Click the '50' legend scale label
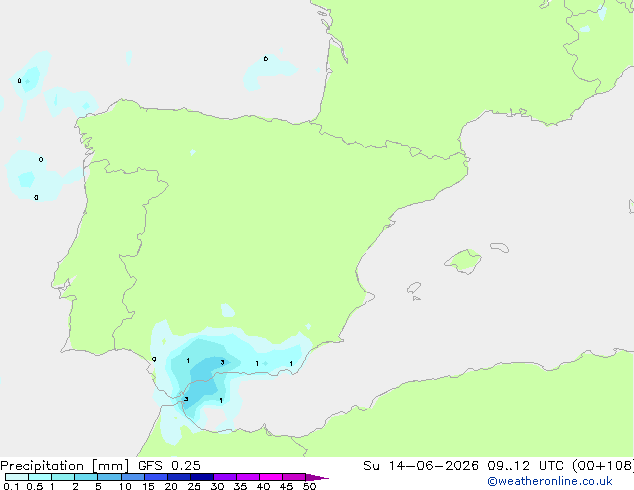This screenshot has height=490, width=634. click(310, 486)
